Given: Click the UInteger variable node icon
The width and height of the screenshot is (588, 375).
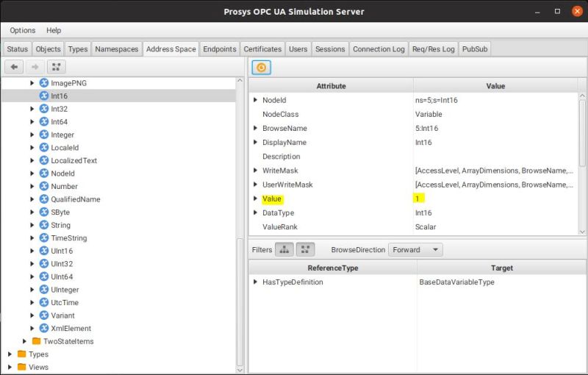Looking at the screenshot, I should tap(44, 290).
